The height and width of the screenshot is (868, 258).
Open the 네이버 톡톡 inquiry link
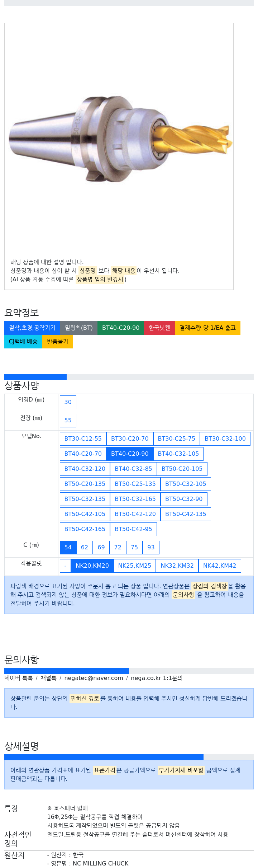coord(19,678)
